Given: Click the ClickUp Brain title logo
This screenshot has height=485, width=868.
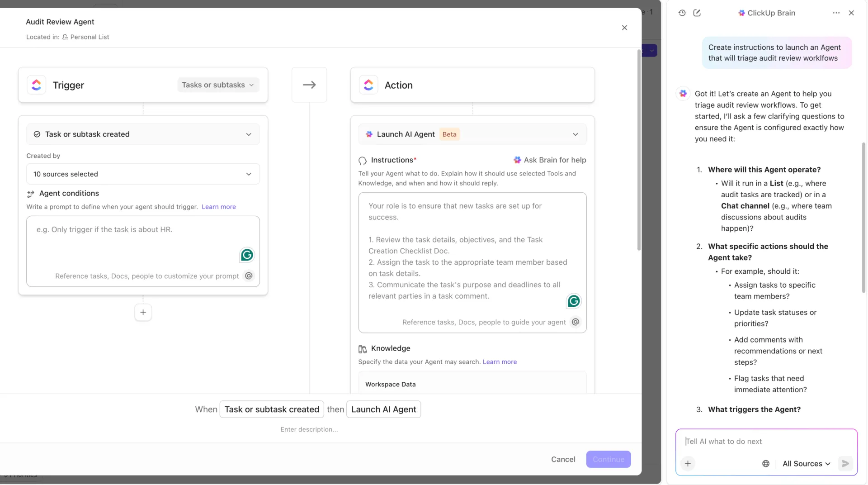Looking at the screenshot, I should [x=741, y=13].
